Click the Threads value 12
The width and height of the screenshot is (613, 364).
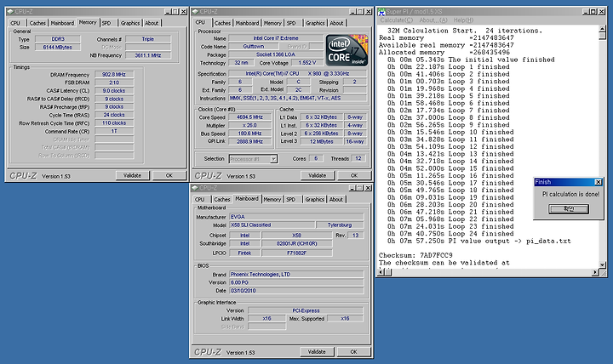[x=358, y=158]
